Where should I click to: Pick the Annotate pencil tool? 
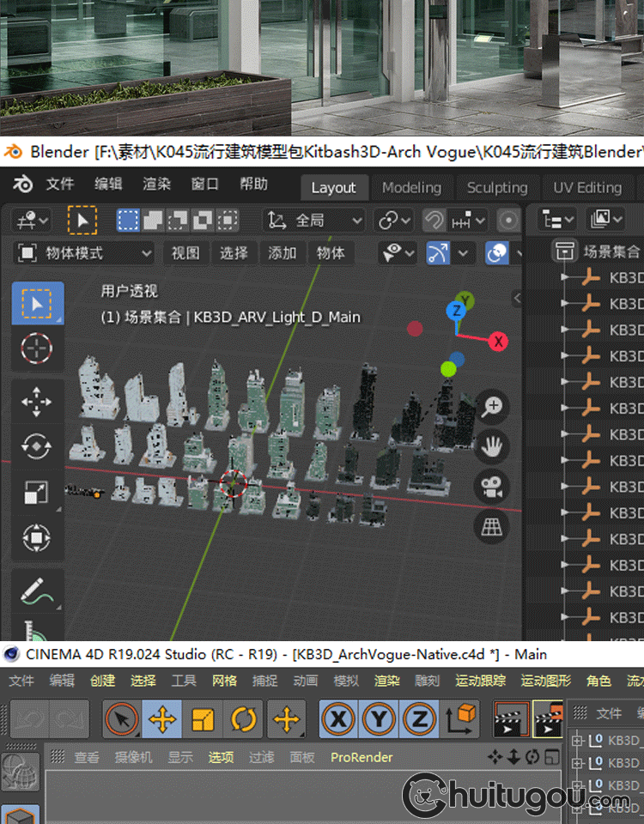click(x=36, y=591)
